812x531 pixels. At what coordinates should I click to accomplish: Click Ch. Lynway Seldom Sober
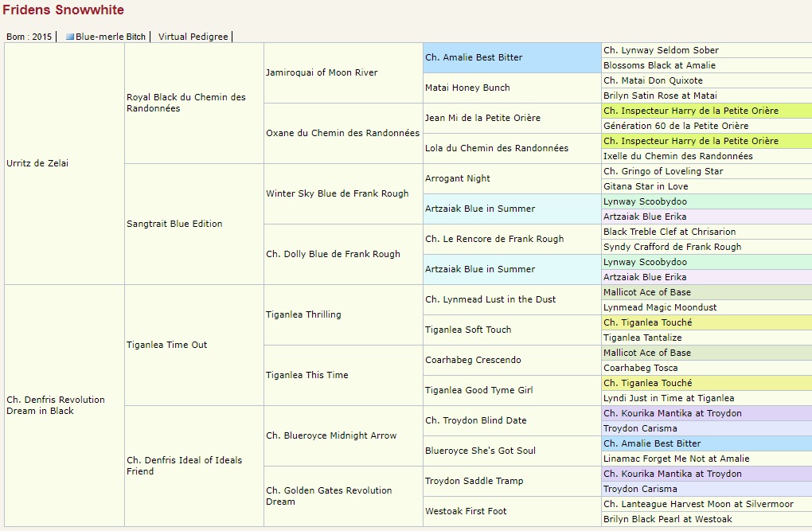pos(661,50)
